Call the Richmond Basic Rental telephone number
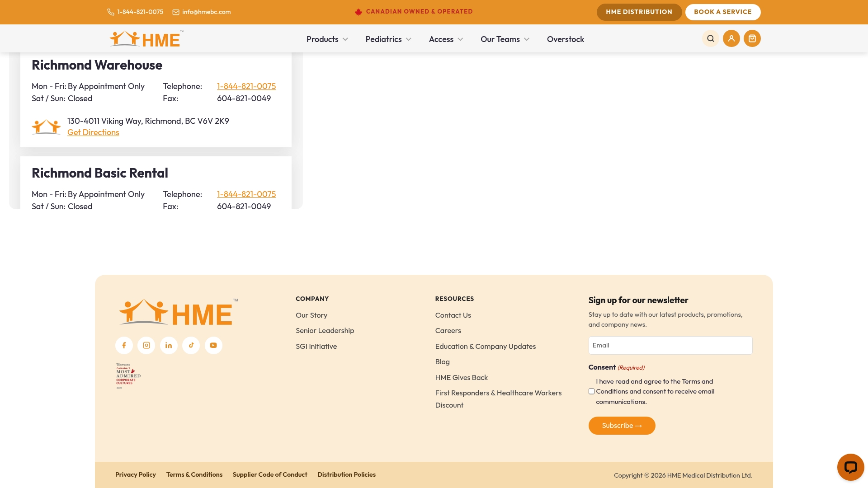Image resolution: width=868 pixels, height=488 pixels. click(246, 194)
